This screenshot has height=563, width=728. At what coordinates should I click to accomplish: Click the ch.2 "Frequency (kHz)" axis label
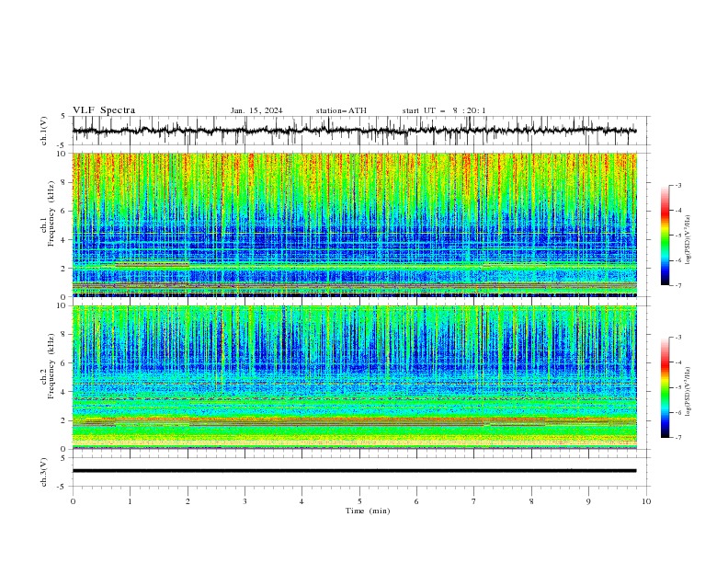point(51,366)
